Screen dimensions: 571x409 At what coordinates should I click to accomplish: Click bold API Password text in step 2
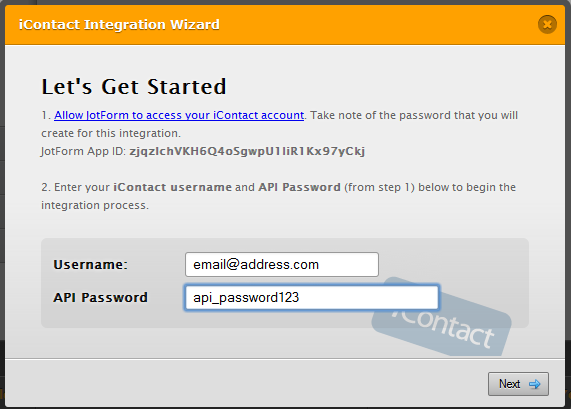click(299, 187)
